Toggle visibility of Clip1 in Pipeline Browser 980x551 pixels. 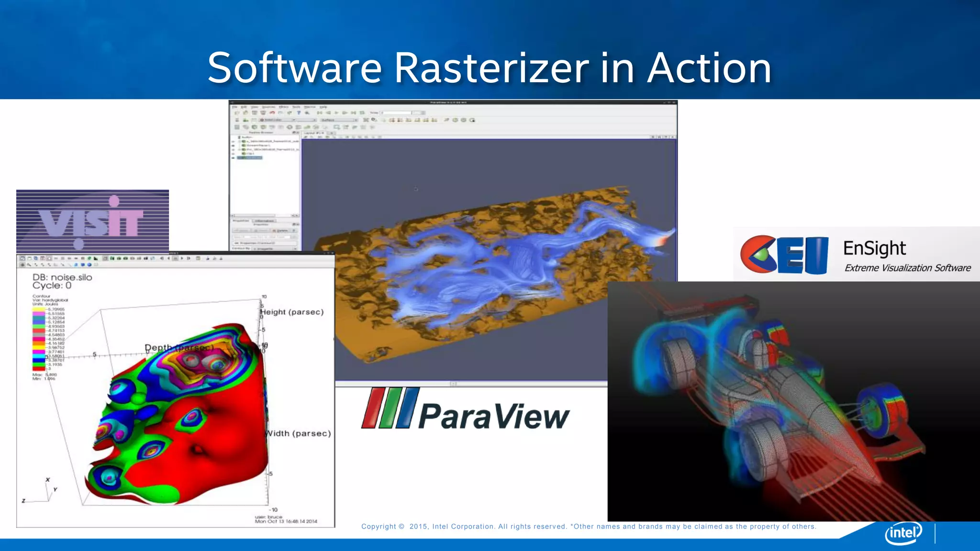point(233,154)
